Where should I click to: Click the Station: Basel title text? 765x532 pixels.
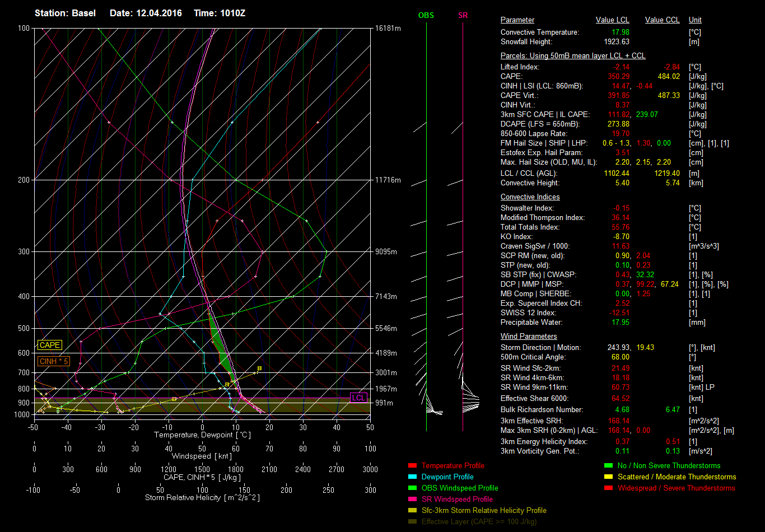coord(65,13)
